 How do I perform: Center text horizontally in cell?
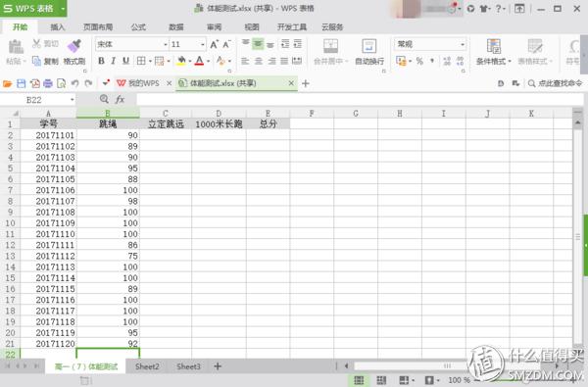pos(259,61)
